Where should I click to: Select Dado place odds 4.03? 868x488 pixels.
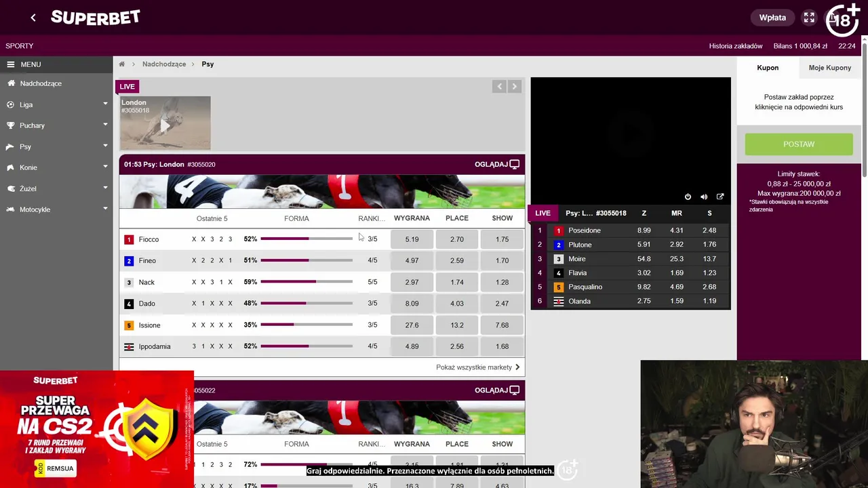[x=457, y=303]
